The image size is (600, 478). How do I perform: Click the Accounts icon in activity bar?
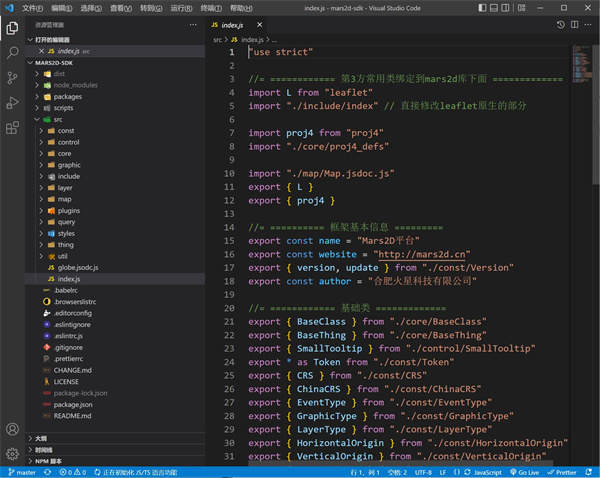(12, 428)
